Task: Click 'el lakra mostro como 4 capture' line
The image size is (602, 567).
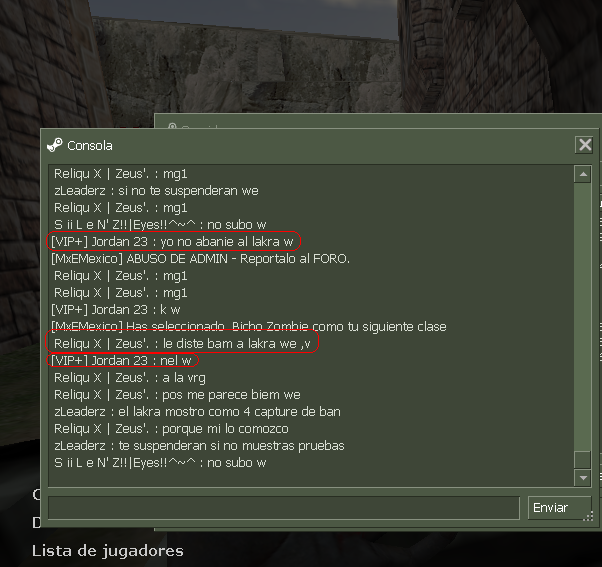Action: 197,412
